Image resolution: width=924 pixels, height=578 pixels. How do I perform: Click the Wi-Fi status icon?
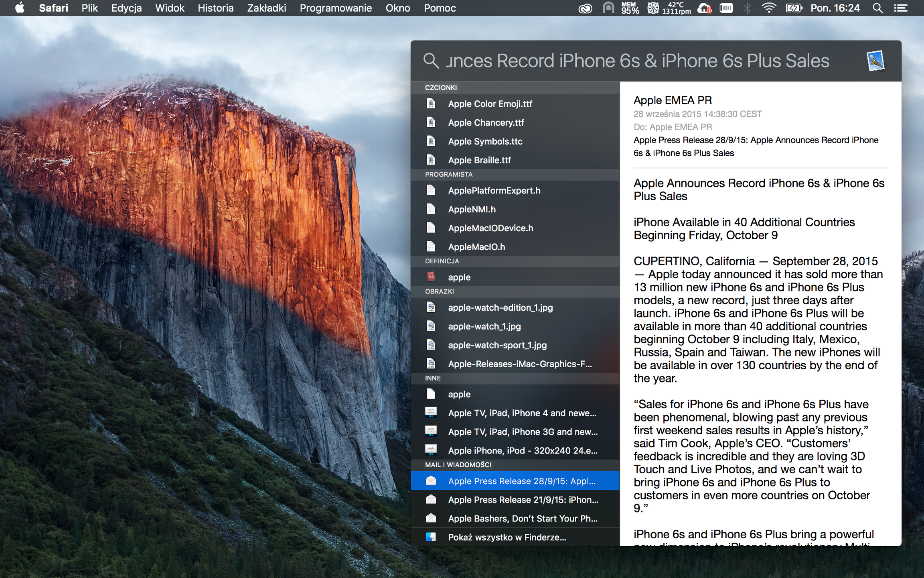click(x=768, y=8)
